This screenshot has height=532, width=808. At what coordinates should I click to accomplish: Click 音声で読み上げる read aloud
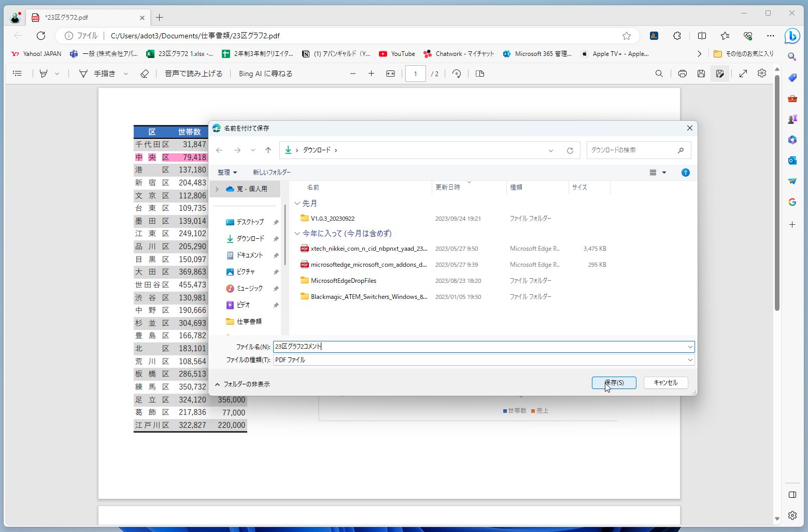[194, 74]
